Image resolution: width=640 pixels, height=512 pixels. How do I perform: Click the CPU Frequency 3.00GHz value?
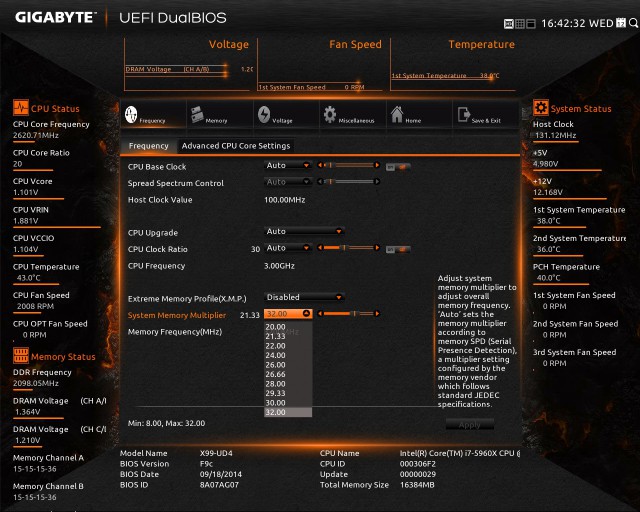[x=279, y=266]
